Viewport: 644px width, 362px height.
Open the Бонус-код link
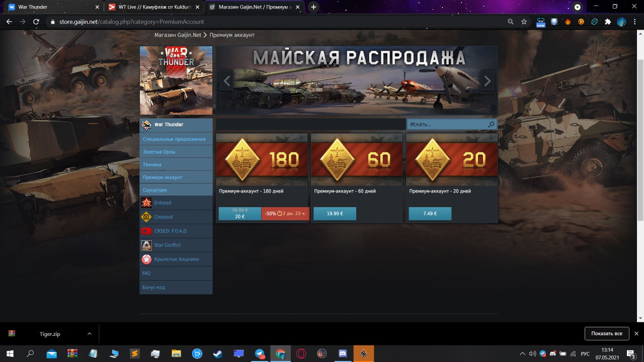[176, 288]
